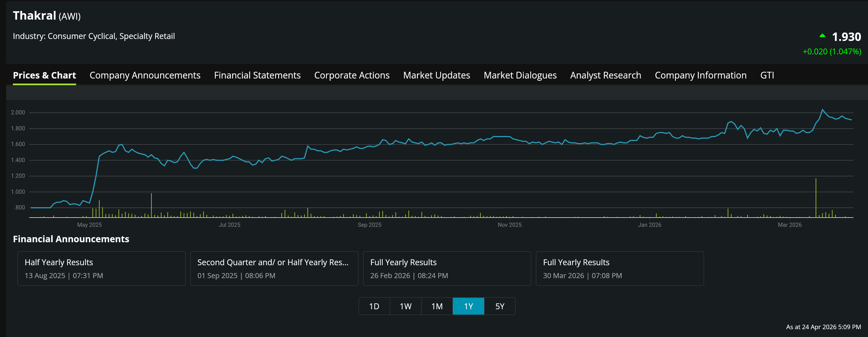Screen dimensions: 868x337
Task: Set chart range to 1W
Action: (x=406, y=306)
